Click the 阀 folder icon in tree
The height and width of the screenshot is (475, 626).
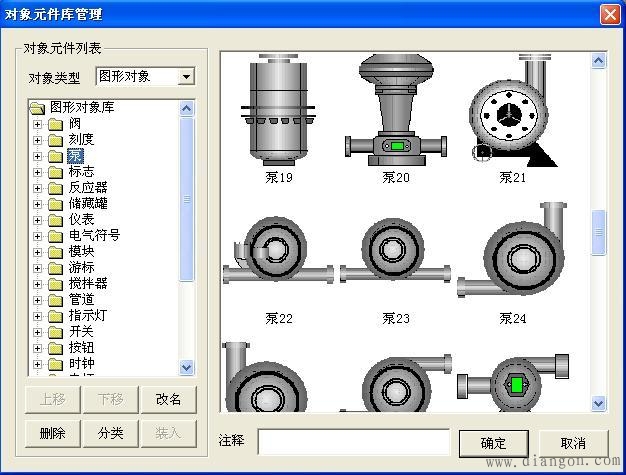(x=55, y=124)
